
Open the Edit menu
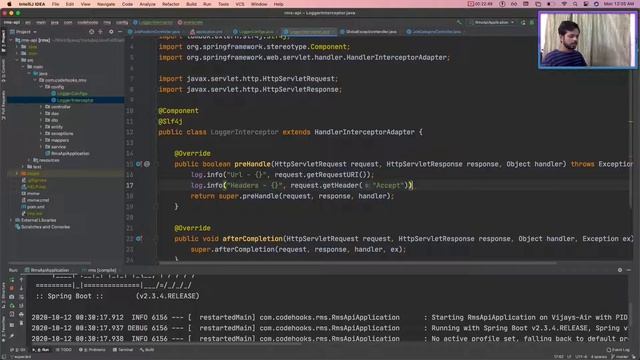click(70, 4)
